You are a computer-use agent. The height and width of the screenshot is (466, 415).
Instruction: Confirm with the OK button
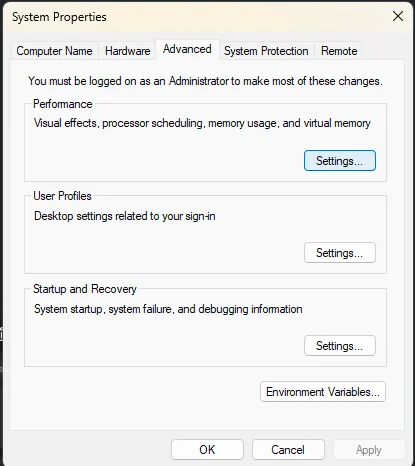pyautogui.click(x=207, y=450)
